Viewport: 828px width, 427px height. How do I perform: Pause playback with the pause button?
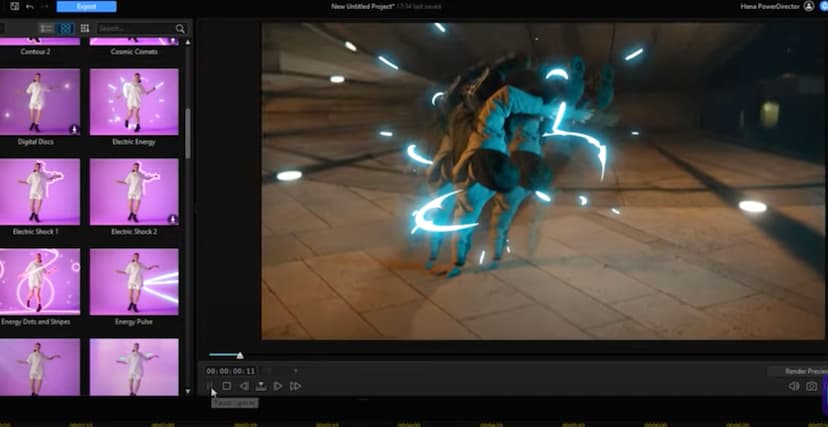click(x=210, y=386)
